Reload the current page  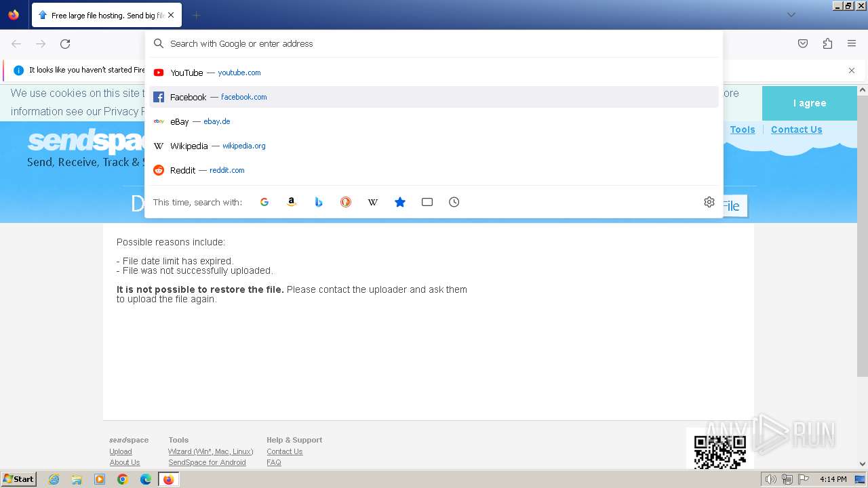coord(65,44)
